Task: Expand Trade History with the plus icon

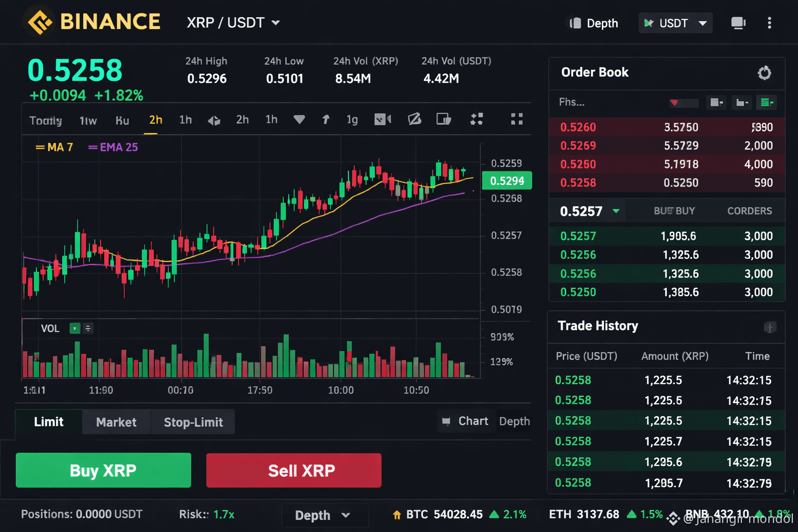Action: pos(770,327)
